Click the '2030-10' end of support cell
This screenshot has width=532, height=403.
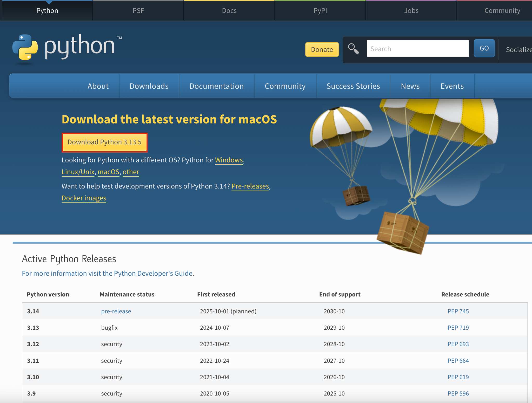(334, 311)
